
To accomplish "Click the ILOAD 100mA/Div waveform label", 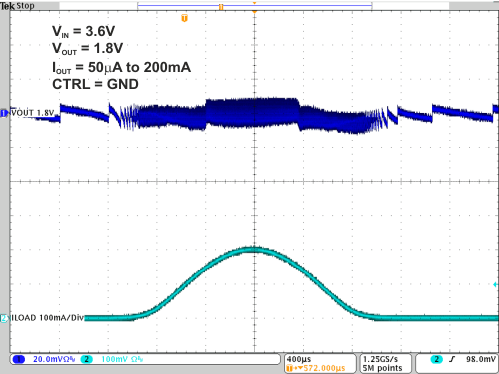I will 47,318.
